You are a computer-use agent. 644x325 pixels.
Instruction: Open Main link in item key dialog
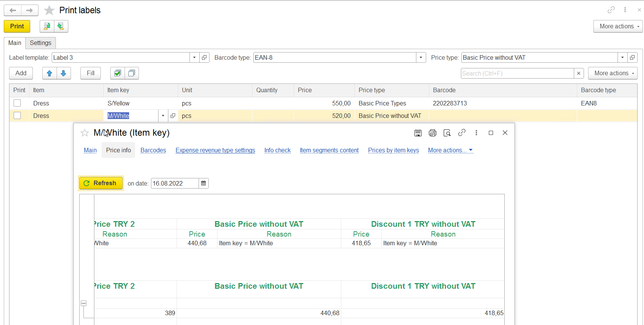click(x=90, y=150)
